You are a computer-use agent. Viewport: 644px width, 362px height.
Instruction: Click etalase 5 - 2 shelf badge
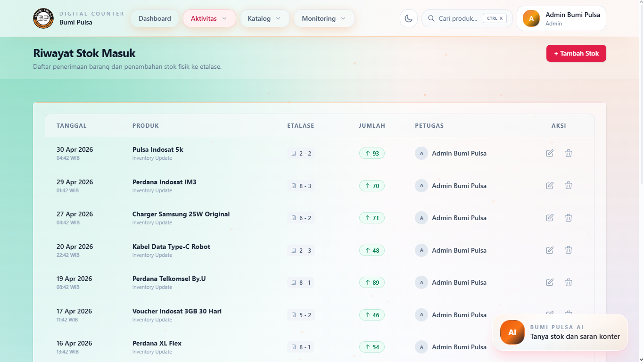pyautogui.click(x=301, y=315)
